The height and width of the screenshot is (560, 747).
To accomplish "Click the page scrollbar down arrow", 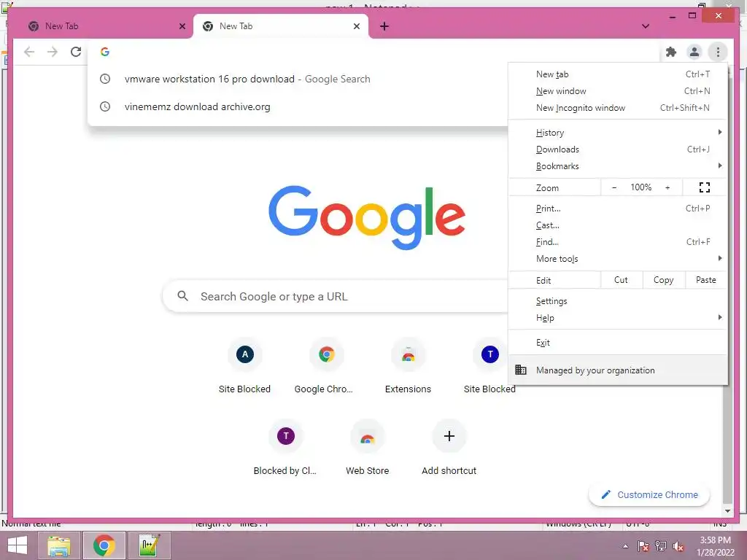I will pyautogui.click(x=727, y=511).
